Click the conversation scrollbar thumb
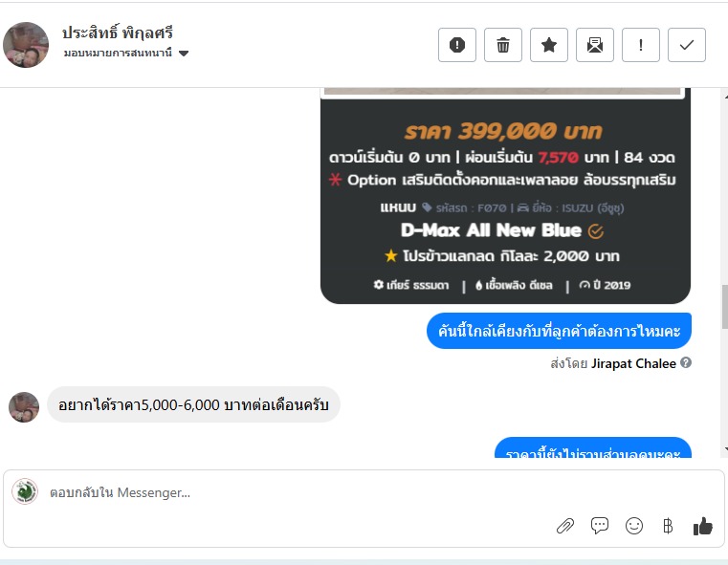 pos(725,307)
